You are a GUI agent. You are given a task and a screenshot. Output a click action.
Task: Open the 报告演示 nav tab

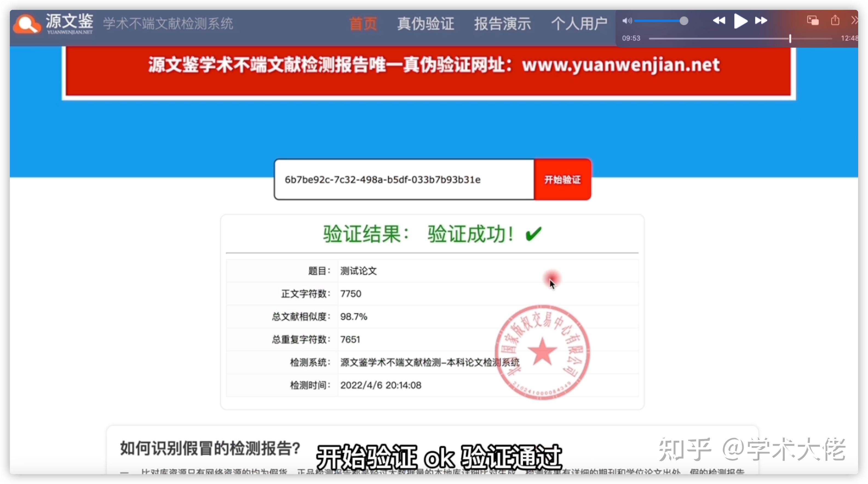(x=502, y=24)
